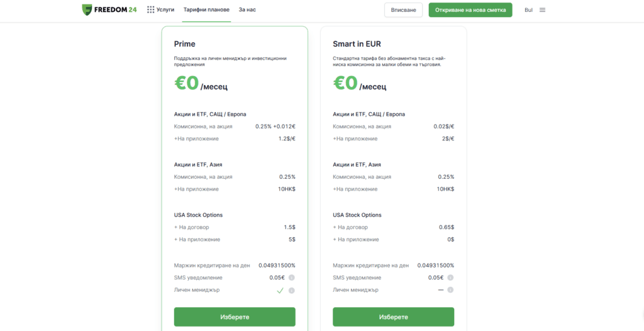Click the Smart in EUR plan title
644x331 pixels.
[x=357, y=44]
